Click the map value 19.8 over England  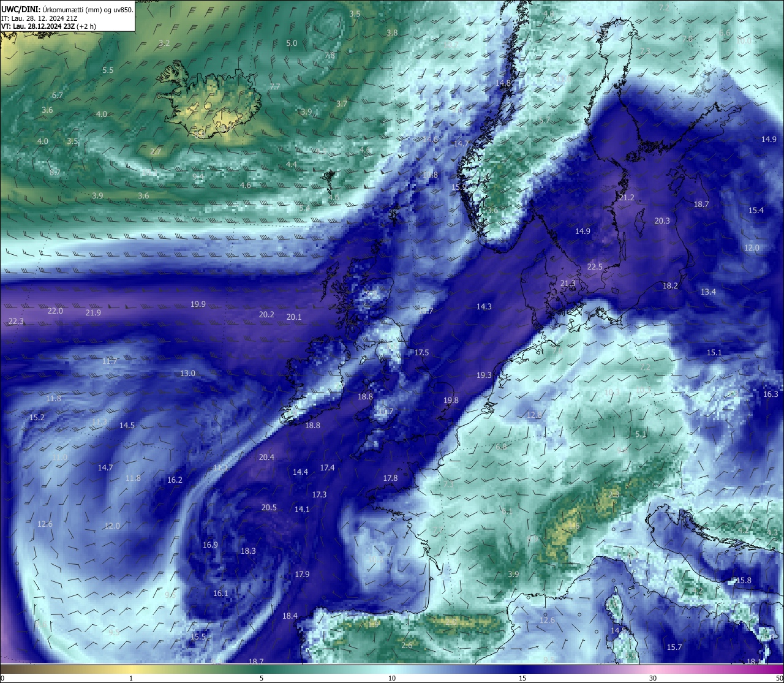click(x=451, y=401)
